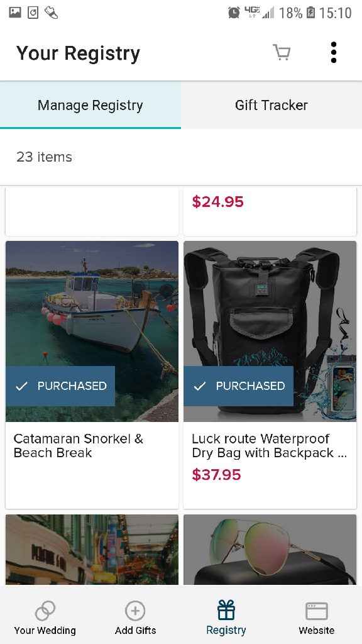Open the three-dot overflow menu

334,53
